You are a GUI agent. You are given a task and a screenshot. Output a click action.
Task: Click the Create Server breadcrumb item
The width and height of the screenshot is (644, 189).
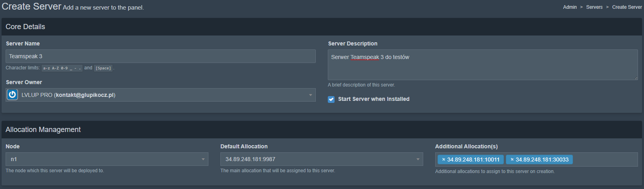tap(627, 7)
